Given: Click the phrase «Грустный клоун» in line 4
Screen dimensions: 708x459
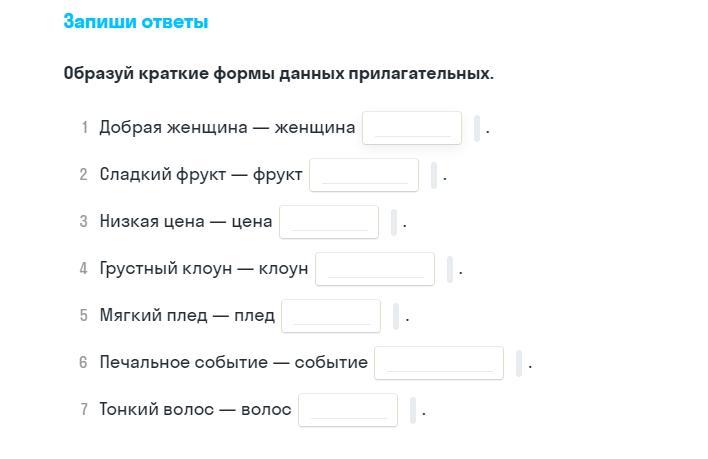Looking at the screenshot, I should coord(165,269).
